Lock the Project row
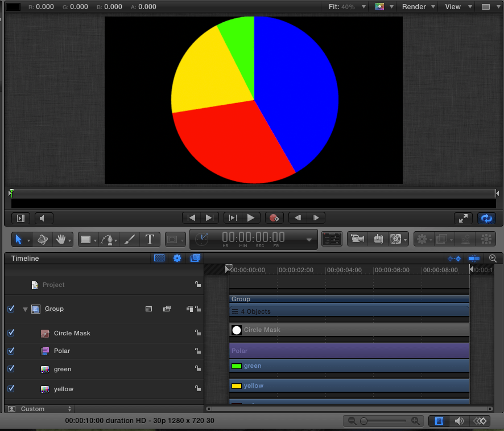504x431 pixels. point(198,284)
